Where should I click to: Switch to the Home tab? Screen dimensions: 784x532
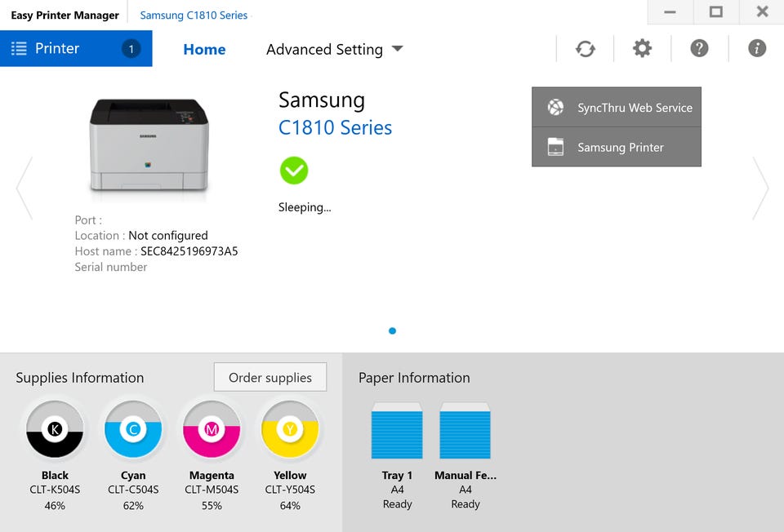[x=204, y=50]
